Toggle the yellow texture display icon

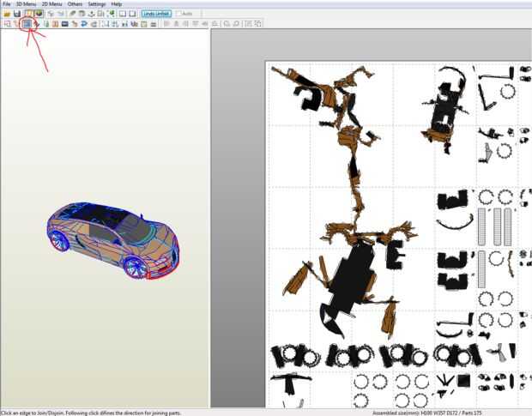(x=29, y=14)
